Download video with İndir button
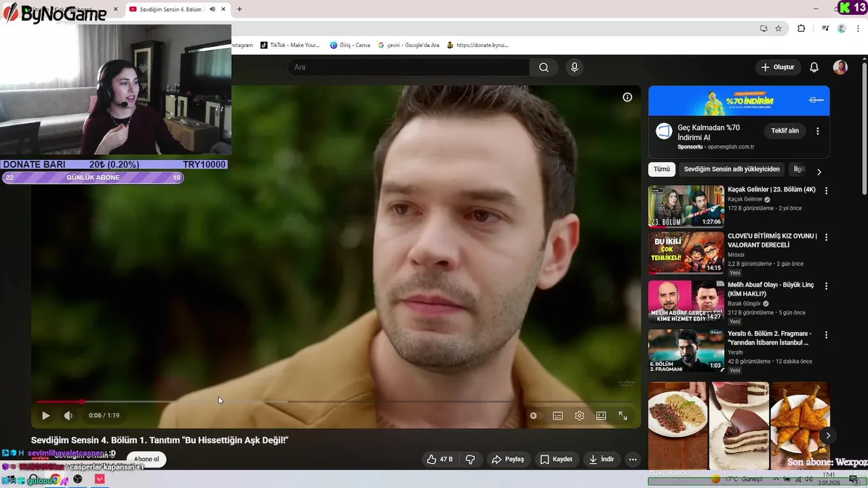 [x=601, y=459]
